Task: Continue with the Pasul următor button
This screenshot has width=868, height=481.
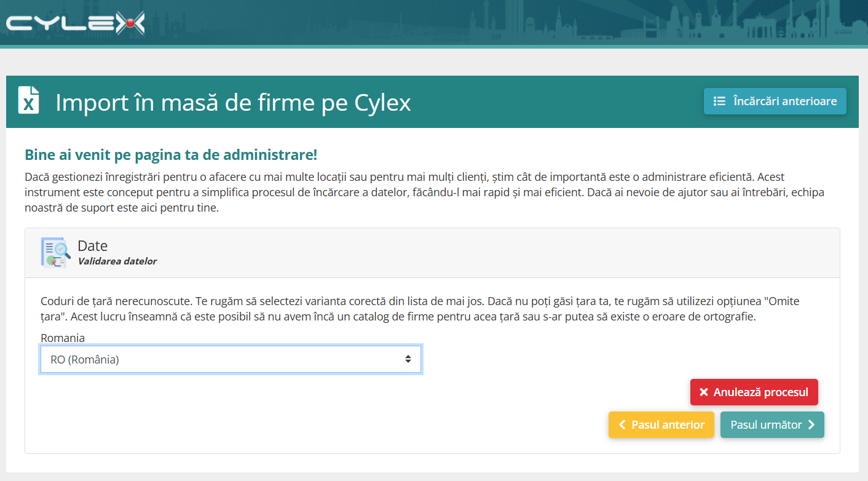Action: click(772, 425)
